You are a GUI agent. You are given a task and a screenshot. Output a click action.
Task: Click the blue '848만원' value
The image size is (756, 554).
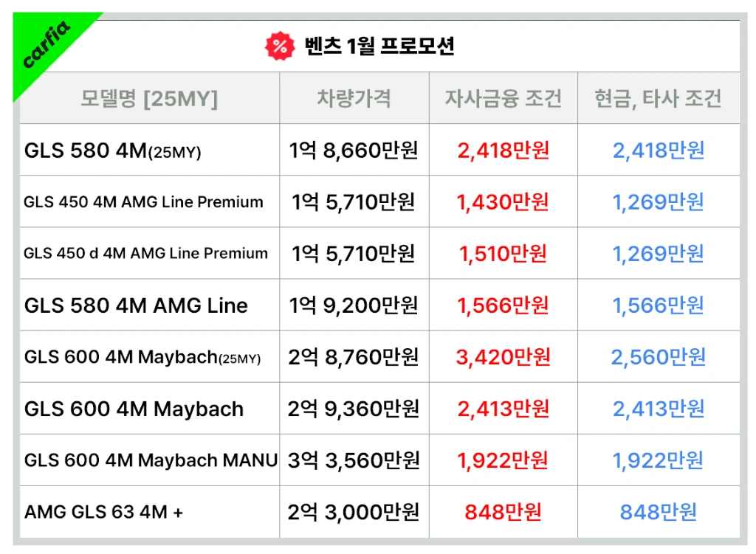coord(659,512)
